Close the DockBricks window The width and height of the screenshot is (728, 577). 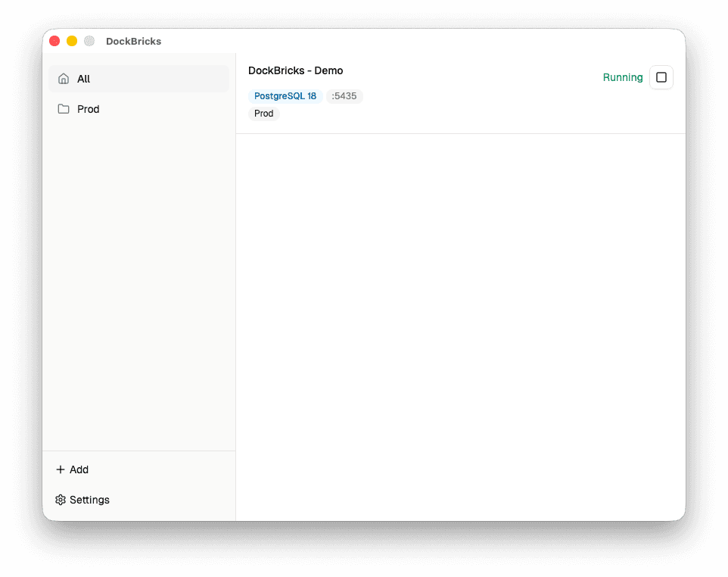[x=54, y=41]
